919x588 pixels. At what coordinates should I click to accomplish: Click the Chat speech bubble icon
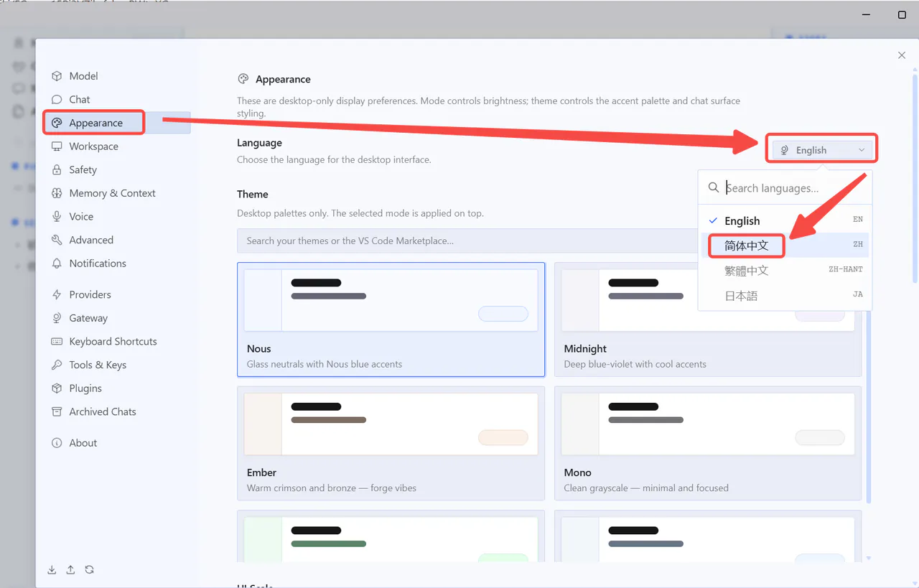57,100
